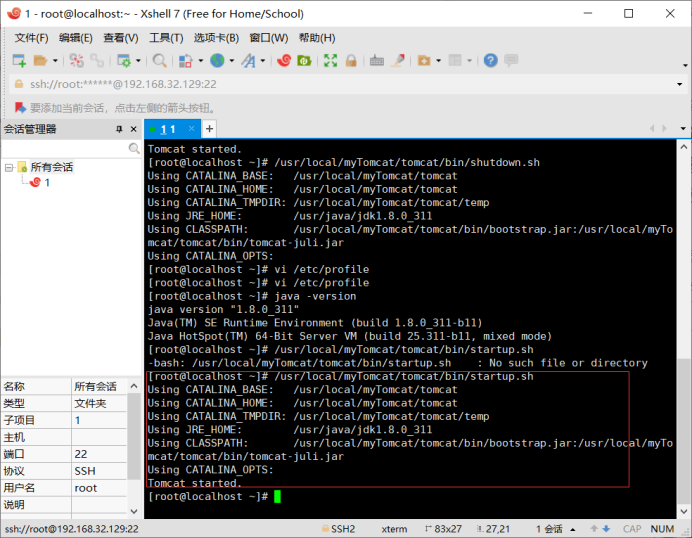Open the 编辑(E) menu

click(76, 38)
